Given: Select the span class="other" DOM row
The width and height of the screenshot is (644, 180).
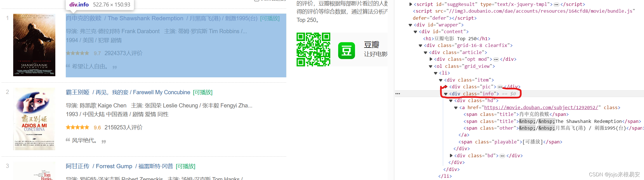Looking at the screenshot, I should [x=553, y=128].
